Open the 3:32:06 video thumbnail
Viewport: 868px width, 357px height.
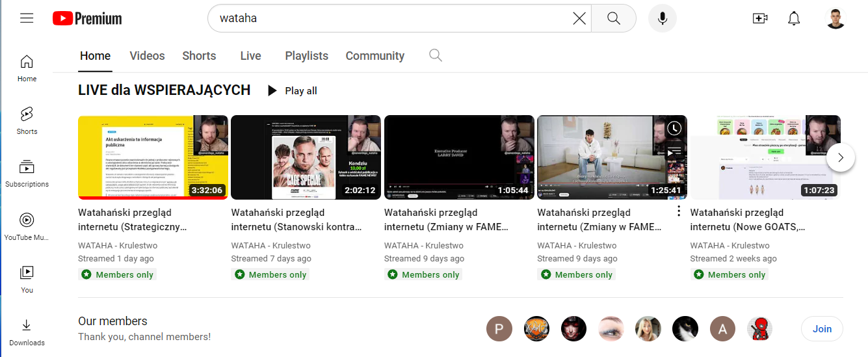click(153, 157)
